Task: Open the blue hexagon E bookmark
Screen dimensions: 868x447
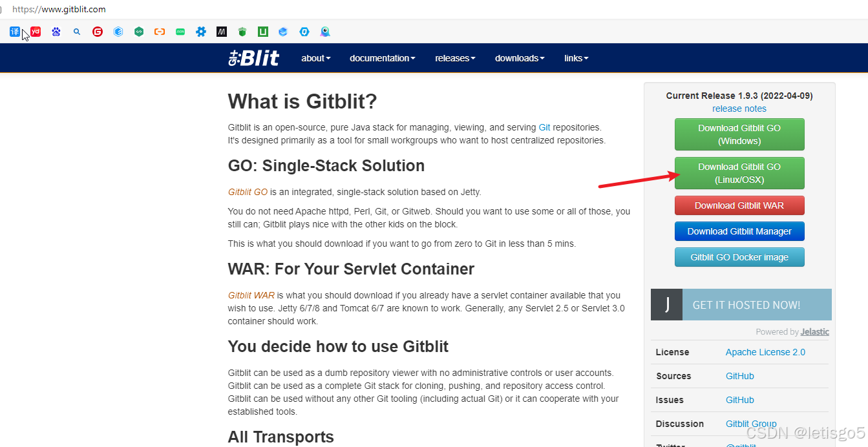Action: click(118, 32)
